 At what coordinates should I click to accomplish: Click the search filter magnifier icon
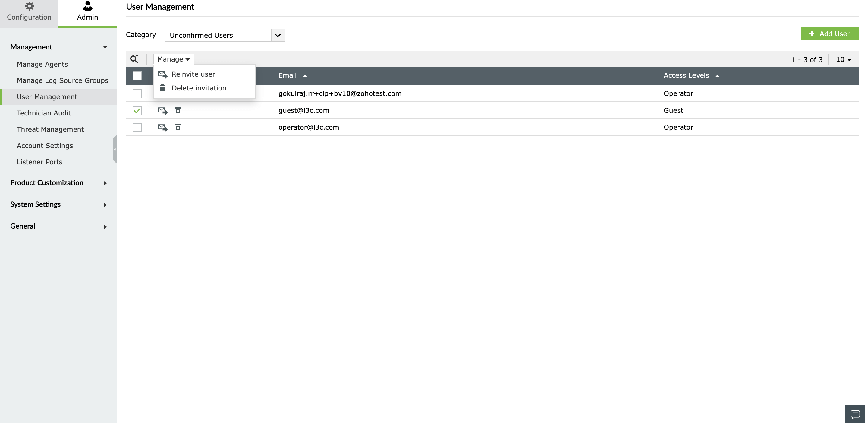coord(134,59)
